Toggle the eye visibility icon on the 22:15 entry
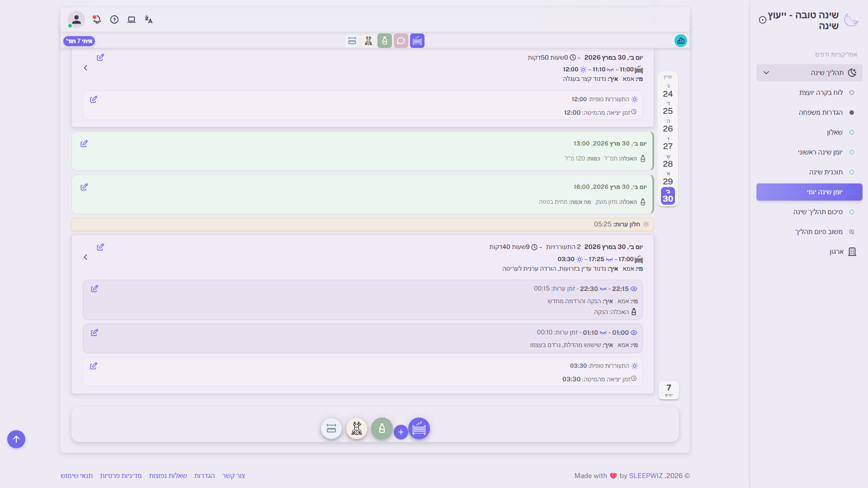 click(633, 288)
